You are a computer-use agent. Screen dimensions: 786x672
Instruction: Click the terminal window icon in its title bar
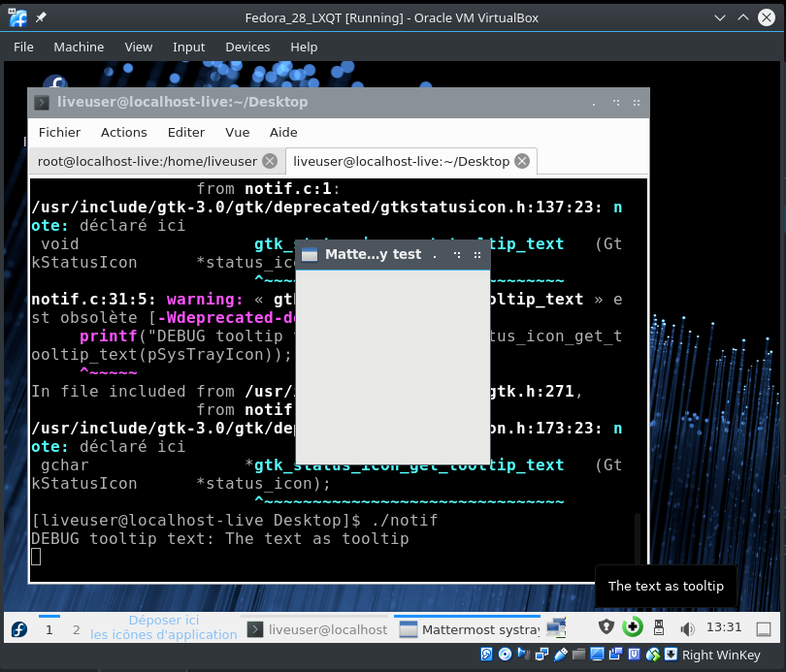point(42,103)
